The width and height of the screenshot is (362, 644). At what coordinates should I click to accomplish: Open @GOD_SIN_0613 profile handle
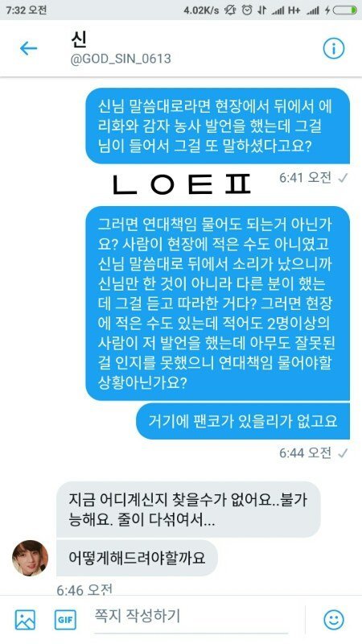[121, 59]
